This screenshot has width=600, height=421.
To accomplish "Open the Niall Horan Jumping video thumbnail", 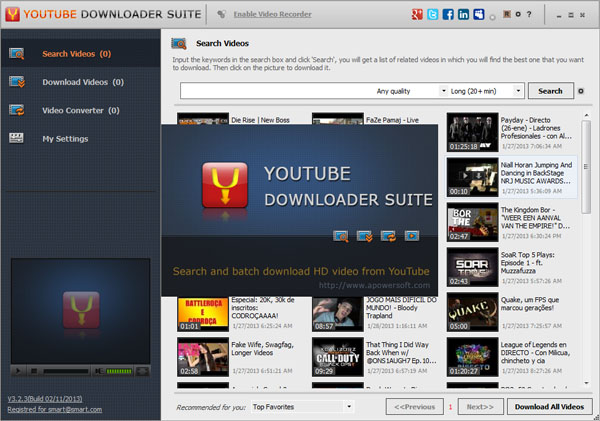I will click(473, 177).
